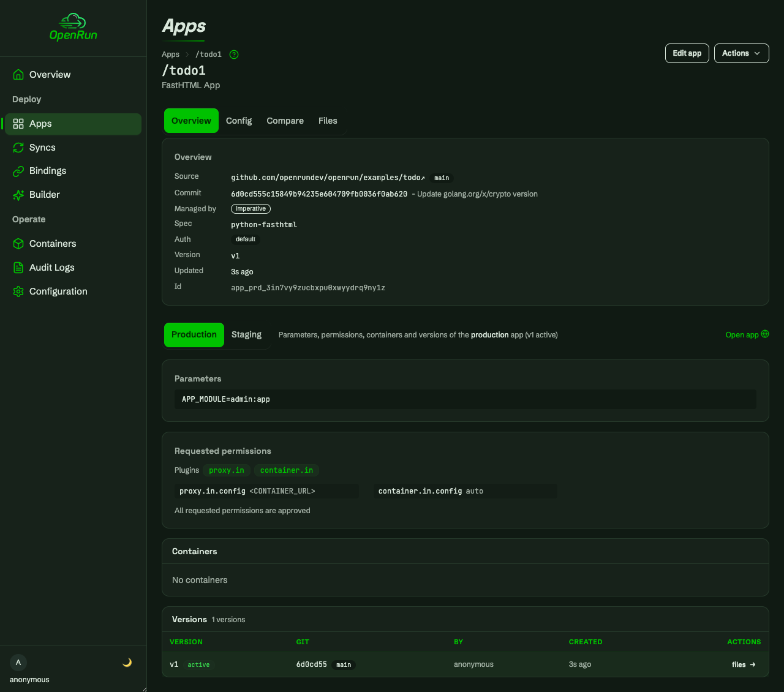Open the Builder page
The height and width of the screenshot is (692, 784).
click(73, 195)
